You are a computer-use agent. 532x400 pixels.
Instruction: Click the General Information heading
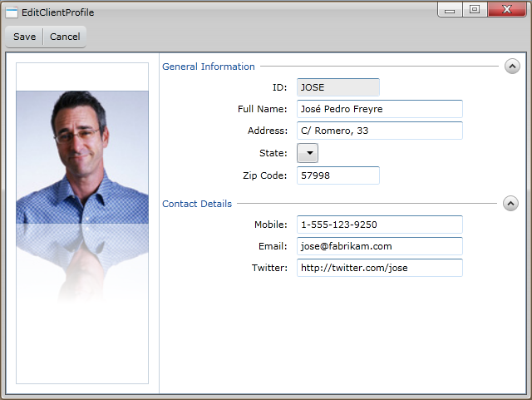pyautogui.click(x=209, y=67)
